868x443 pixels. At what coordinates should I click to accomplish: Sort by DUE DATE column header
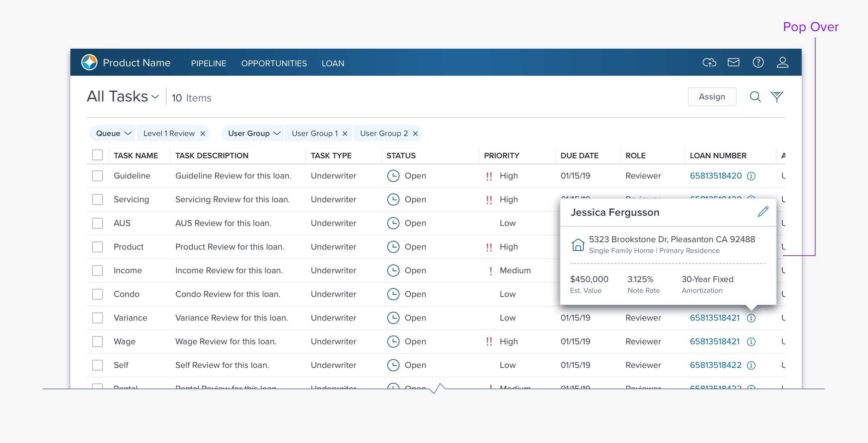(x=579, y=156)
